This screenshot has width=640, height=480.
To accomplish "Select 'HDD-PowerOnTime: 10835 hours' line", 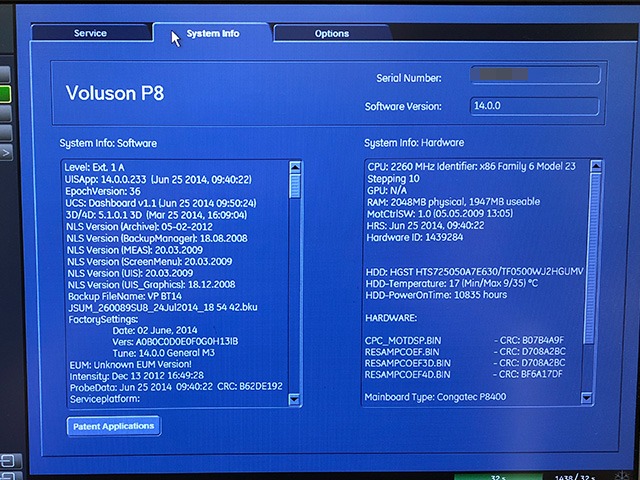I will point(436,295).
